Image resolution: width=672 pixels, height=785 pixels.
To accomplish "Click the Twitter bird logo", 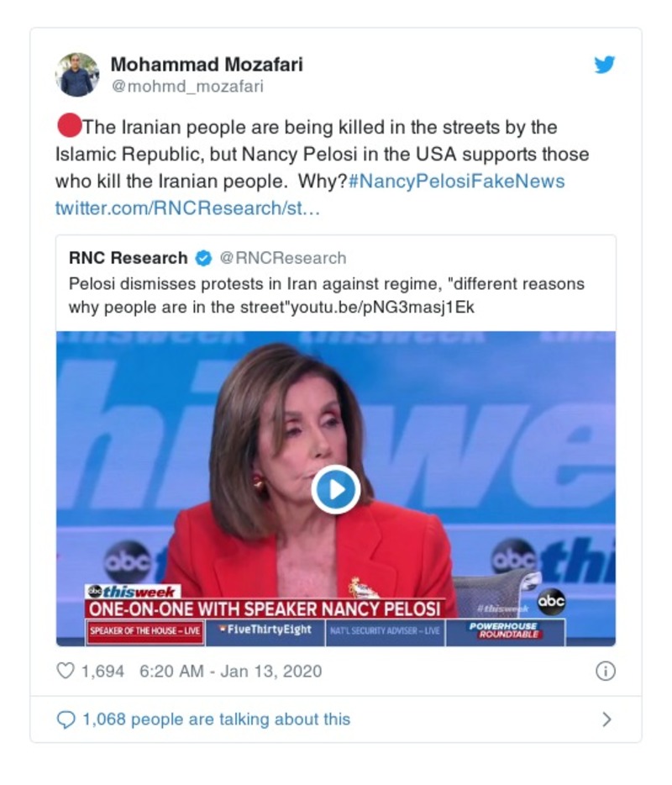I will [605, 65].
